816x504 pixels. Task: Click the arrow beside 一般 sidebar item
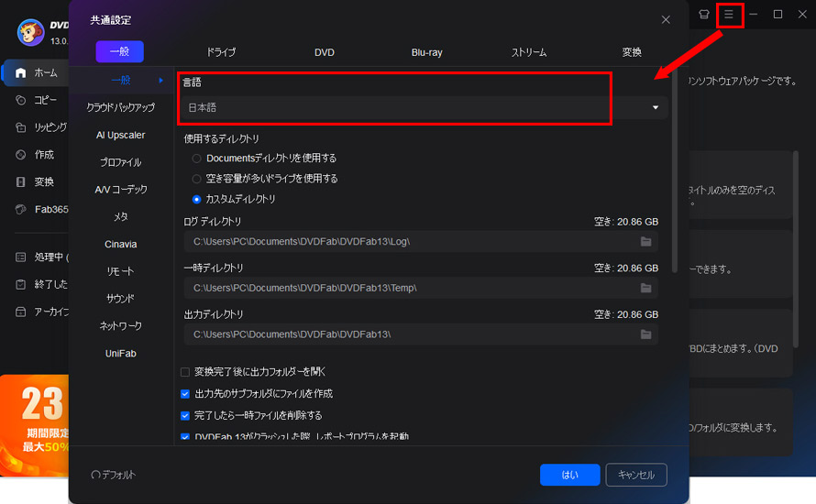[160, 80]
